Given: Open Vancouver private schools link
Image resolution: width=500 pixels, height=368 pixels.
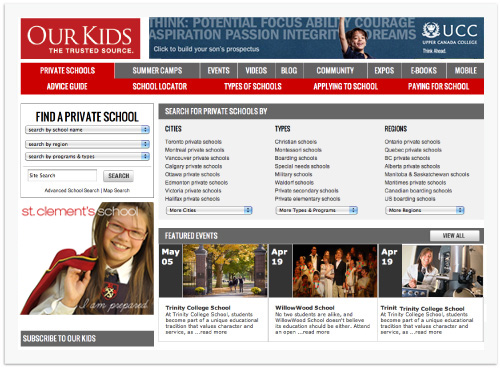Looking at the screenshot, I should [x=197, y=158].
